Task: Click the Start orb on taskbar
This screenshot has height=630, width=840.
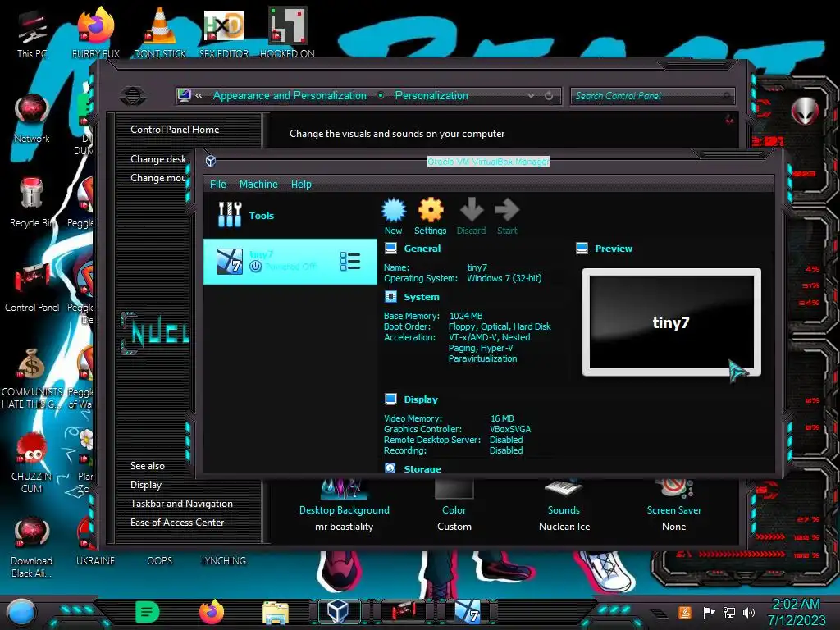Action: [21, 612]
